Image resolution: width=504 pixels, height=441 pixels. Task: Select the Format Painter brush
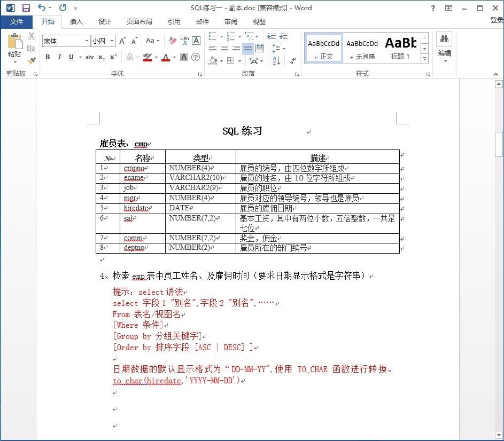click(x=32, y=60)
